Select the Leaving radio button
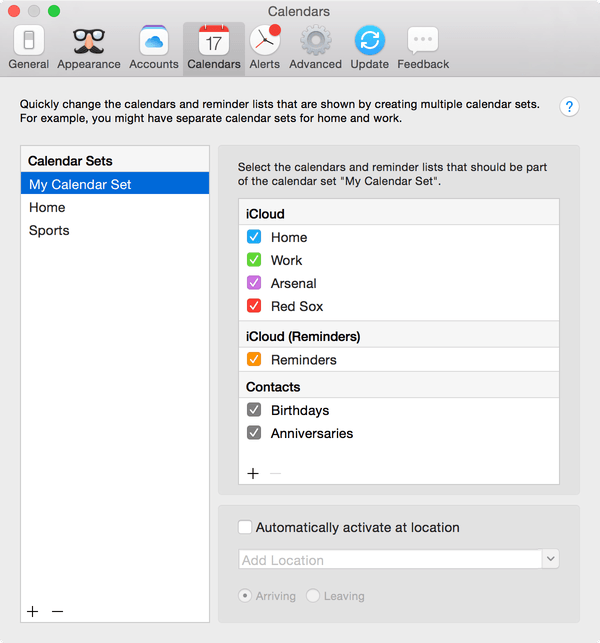Image resolution: width=600 pixels, height=643 pixels. pos(313,595)
